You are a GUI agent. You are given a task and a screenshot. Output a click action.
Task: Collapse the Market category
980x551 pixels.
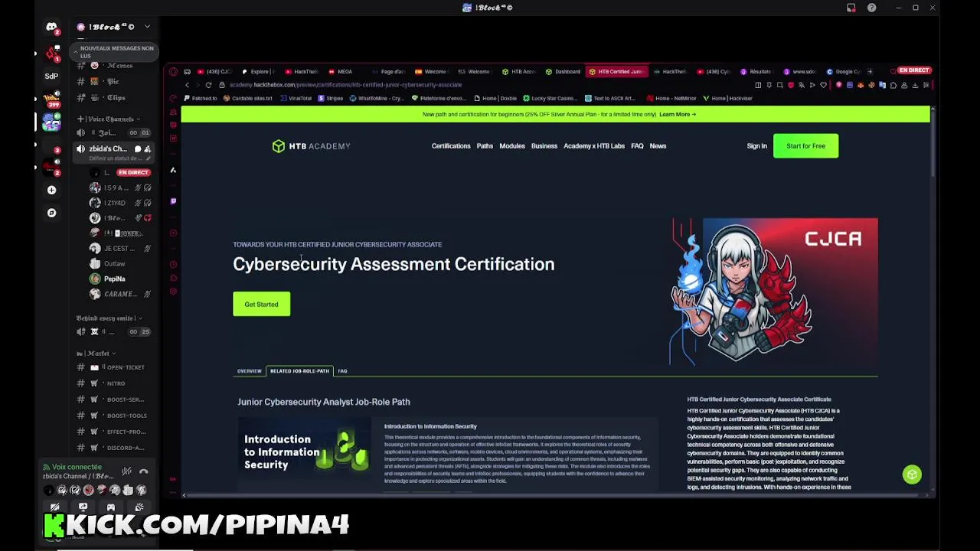[x=96, y=354]
